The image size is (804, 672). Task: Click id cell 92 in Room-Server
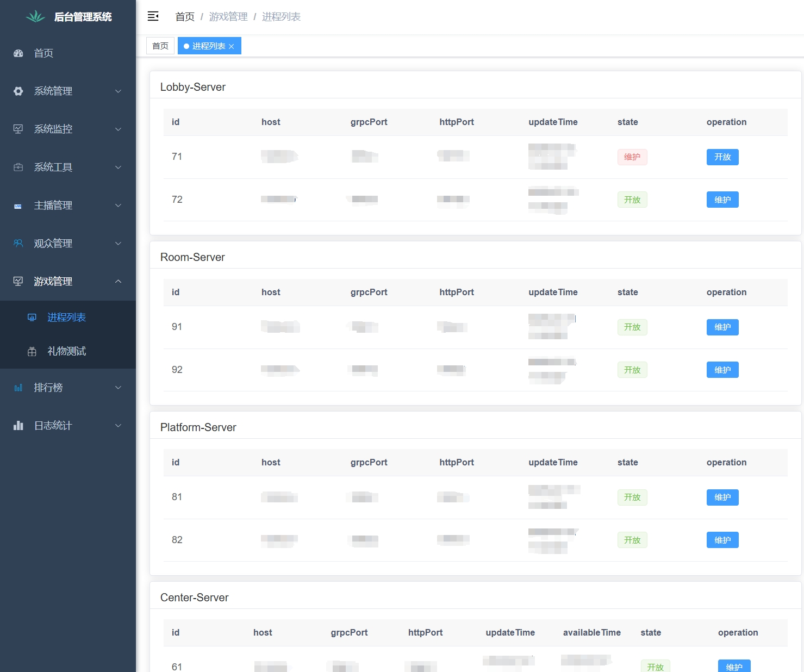[x=177, y=370]
